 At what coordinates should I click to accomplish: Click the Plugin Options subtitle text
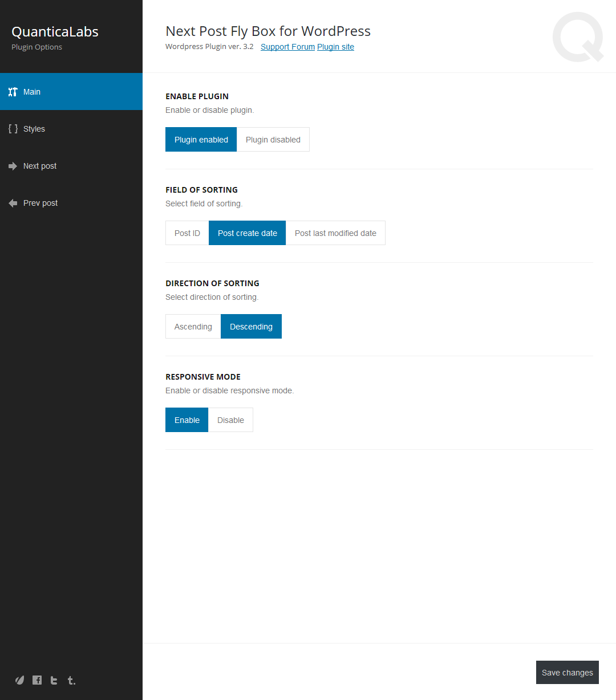37,47
